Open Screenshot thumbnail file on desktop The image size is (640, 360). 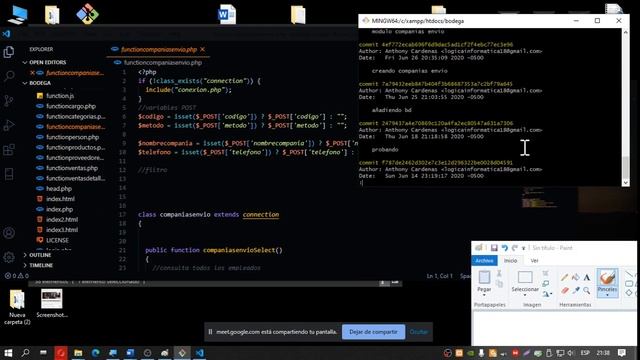pyautogui.click(x=52, y=303)
